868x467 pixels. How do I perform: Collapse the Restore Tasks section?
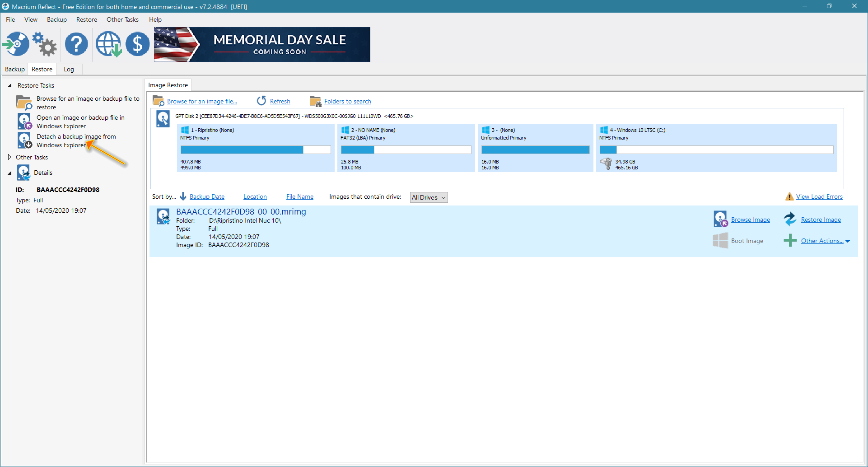click(9, 85)
